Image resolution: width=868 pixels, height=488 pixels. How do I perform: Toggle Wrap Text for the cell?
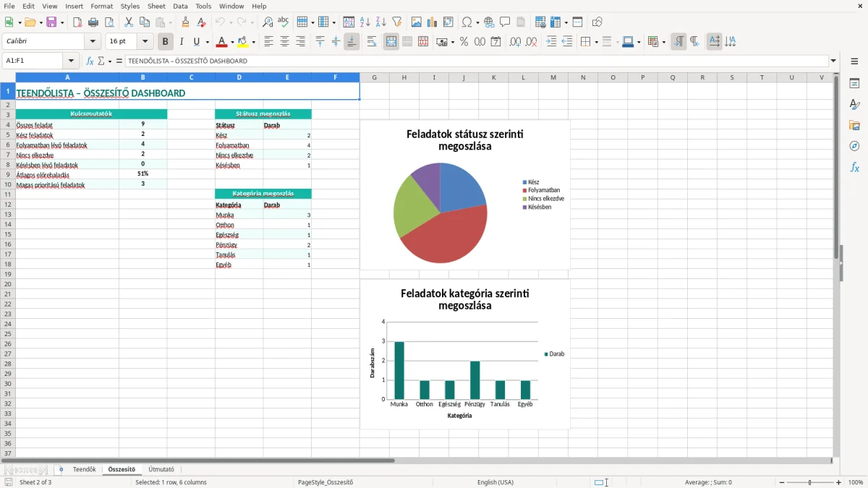[372, 42]
